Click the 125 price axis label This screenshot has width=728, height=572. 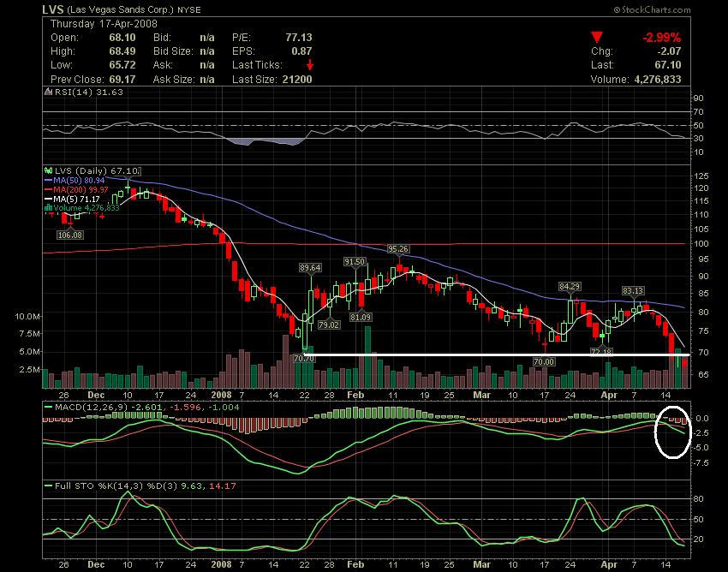(x=701, y=176)
